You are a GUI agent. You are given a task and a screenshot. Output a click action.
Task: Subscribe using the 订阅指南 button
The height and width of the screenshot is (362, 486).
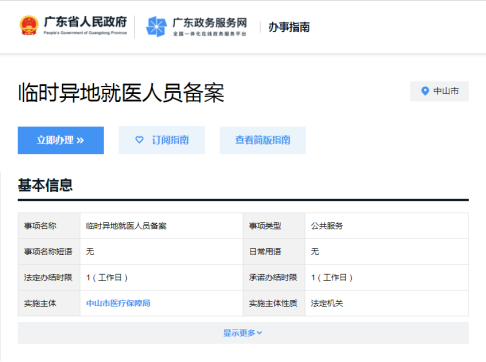point(162,140)
